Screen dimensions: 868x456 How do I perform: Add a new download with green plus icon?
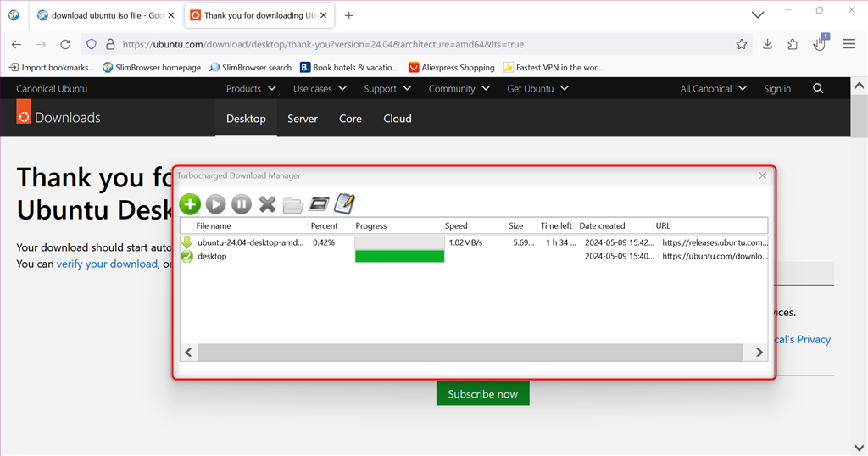[190, 204]
